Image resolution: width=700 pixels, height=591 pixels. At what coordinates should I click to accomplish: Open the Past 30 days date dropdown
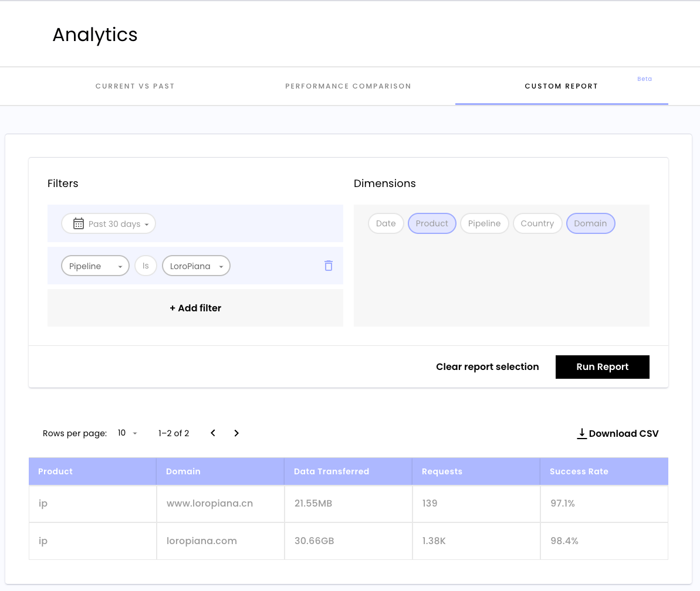pos(109,223)
